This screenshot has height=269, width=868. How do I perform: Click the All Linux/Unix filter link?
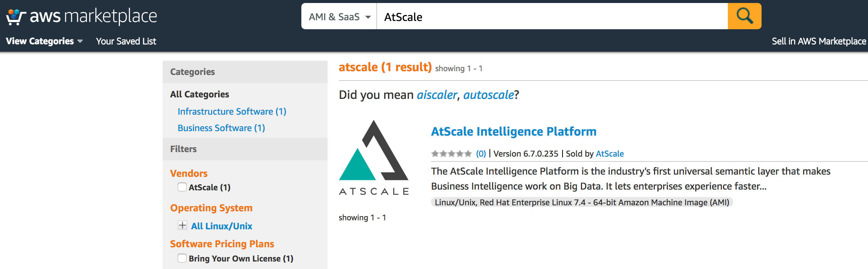[221, 226]
